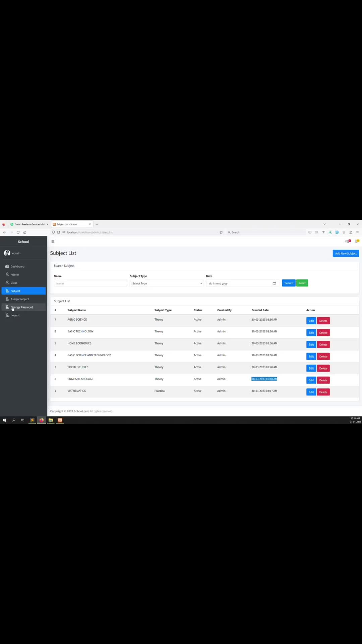Click the Admin profile avatar

7,253
